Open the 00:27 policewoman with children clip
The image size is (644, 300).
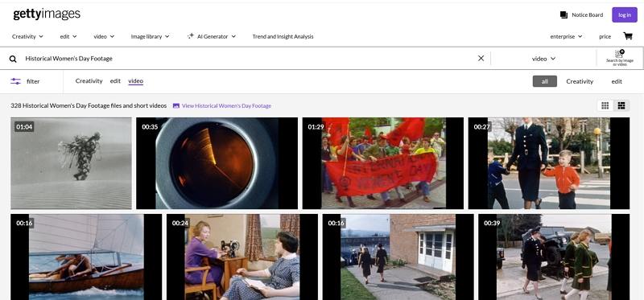tap(549, 163)
